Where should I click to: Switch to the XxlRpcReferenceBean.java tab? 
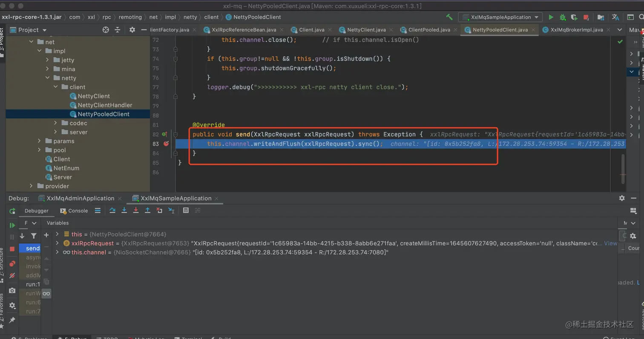click(x=244, y=30)
